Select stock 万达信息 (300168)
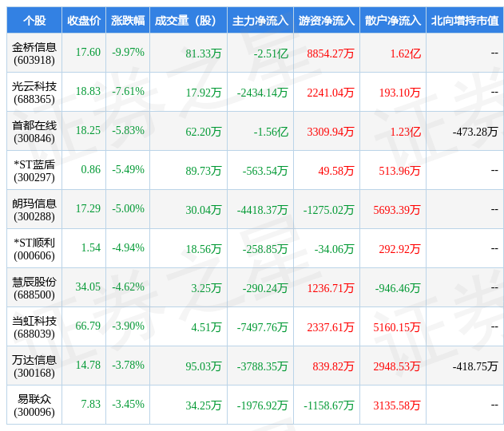 [x=34, y=366]
